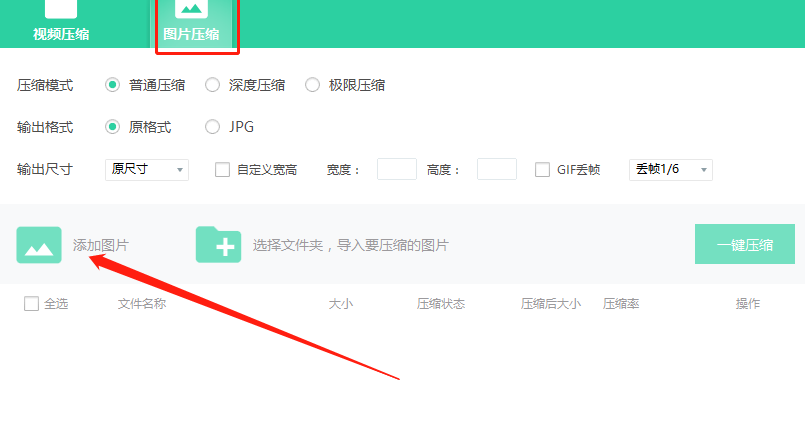
Task: Check the 全选 checkbox
Action: click(x=31, y=304)
